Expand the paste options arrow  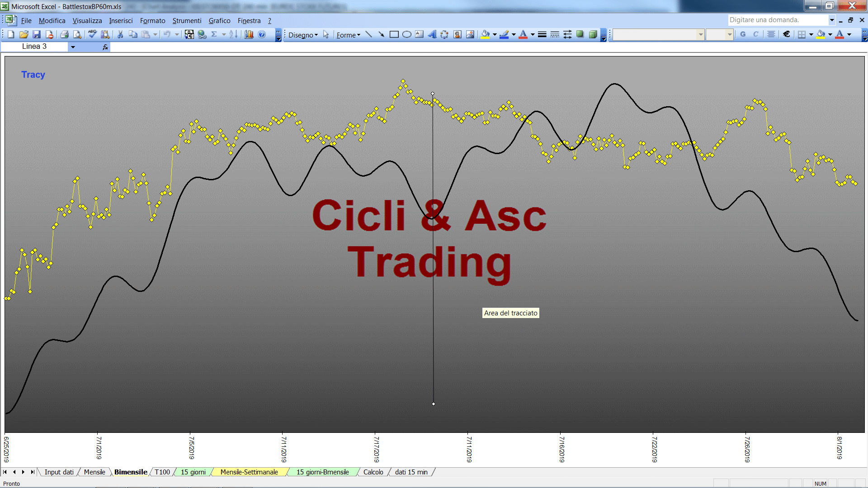pos(155,35)
